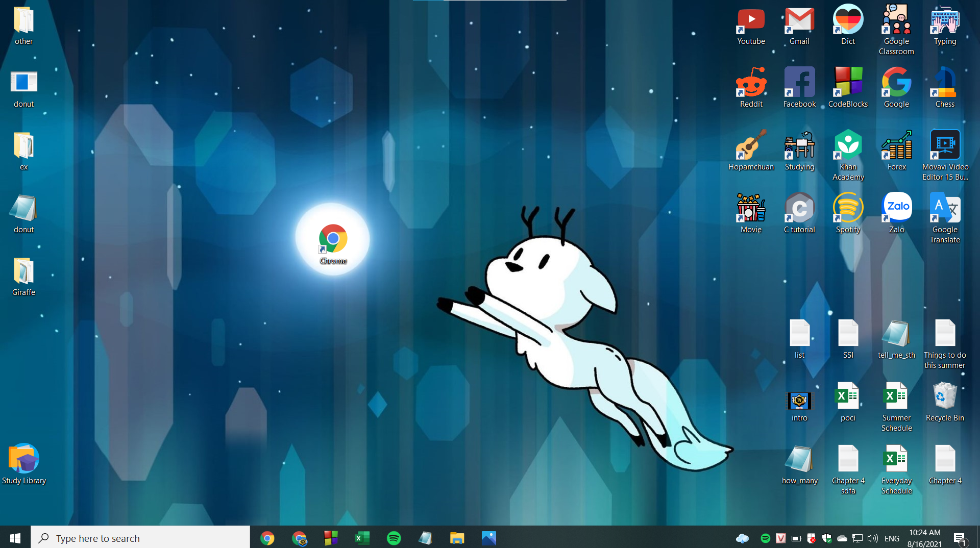Open the notification Action Center
The height and width of the screenshot is (548, 980).
click(960, 538)
